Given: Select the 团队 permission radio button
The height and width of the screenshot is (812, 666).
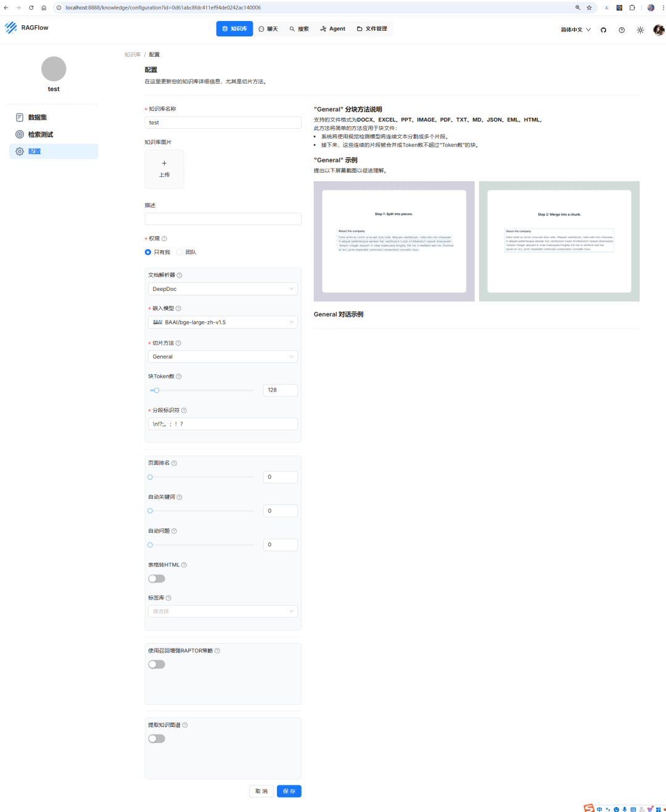Looking at the screenshot, I should pos(180,252).
